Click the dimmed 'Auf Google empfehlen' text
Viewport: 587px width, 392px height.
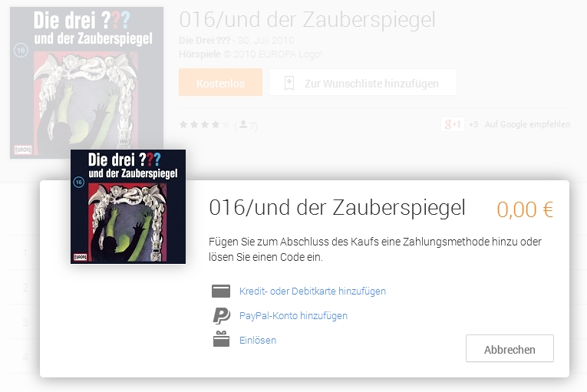point(527,124)
